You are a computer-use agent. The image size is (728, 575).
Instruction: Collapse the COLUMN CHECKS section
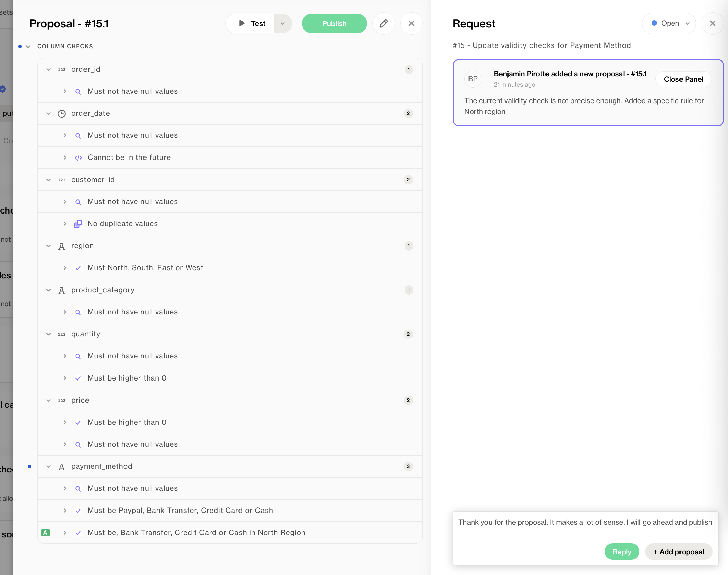[28, 47]
